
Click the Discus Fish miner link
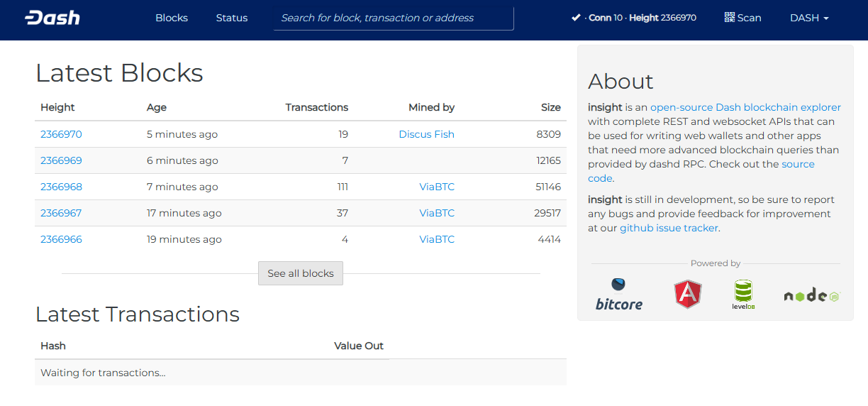[426, 134]
